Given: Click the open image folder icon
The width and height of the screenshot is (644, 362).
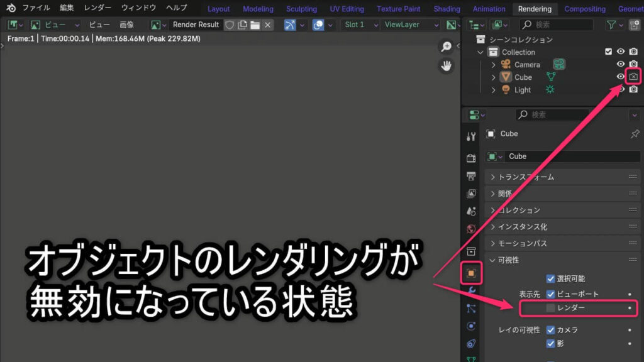Looking at the screenshot, I should (255, 25).
